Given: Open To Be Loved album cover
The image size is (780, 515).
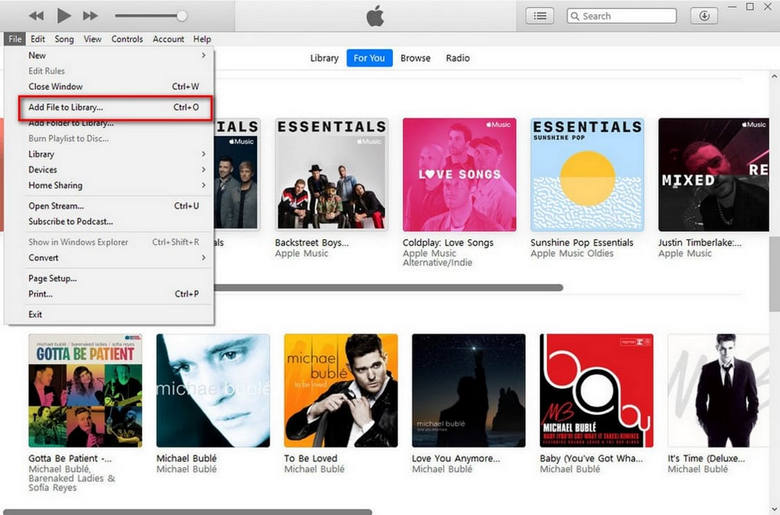Looking at the screenshot, I should pos(341,391).
